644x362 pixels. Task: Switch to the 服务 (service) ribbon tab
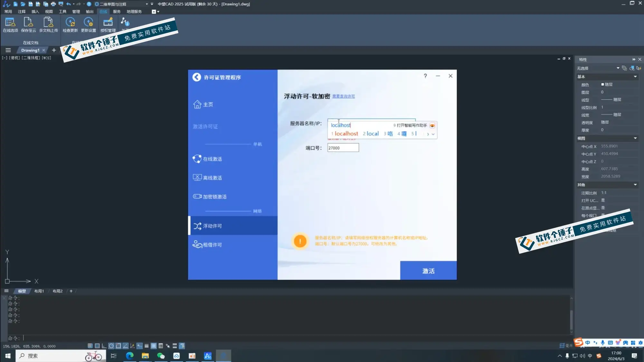tap(117, 12)
